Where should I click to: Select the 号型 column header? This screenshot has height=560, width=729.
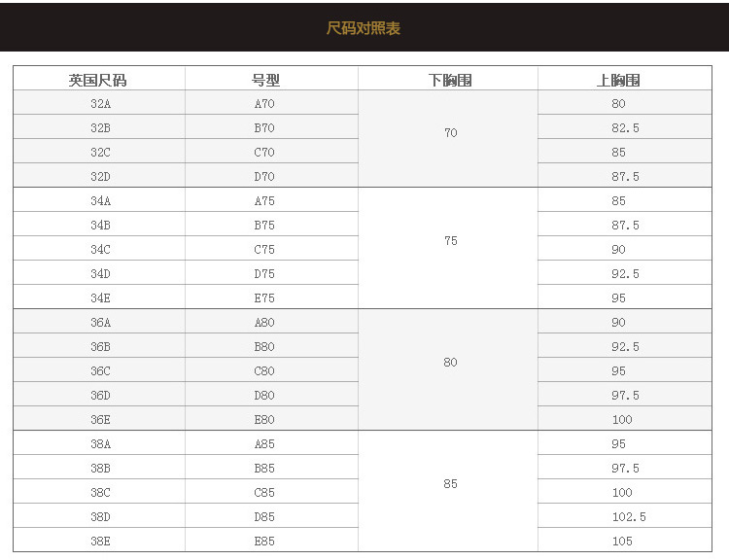pyautogui.click(x=264, y=80)
